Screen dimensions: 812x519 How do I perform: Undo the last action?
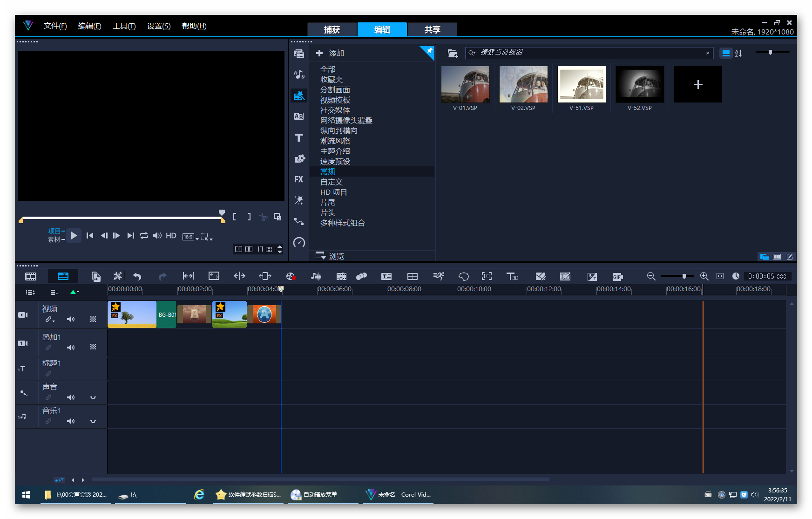(x=137, y=276)
